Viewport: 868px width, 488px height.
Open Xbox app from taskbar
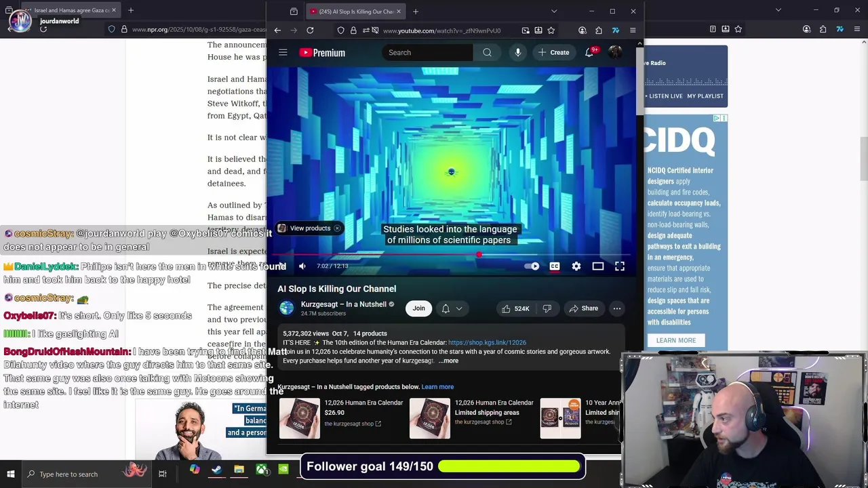pos(262,469)
